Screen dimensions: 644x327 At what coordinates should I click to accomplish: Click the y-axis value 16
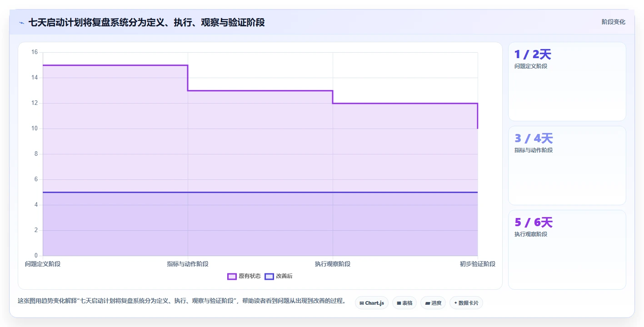tap(35, 52)
